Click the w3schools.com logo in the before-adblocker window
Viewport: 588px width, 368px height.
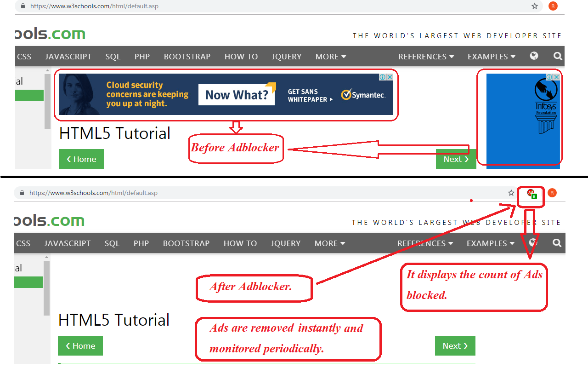point(50,34)
